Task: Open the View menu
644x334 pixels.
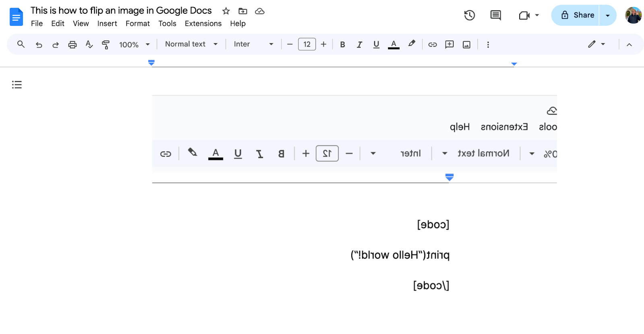Action: point(81,23)
